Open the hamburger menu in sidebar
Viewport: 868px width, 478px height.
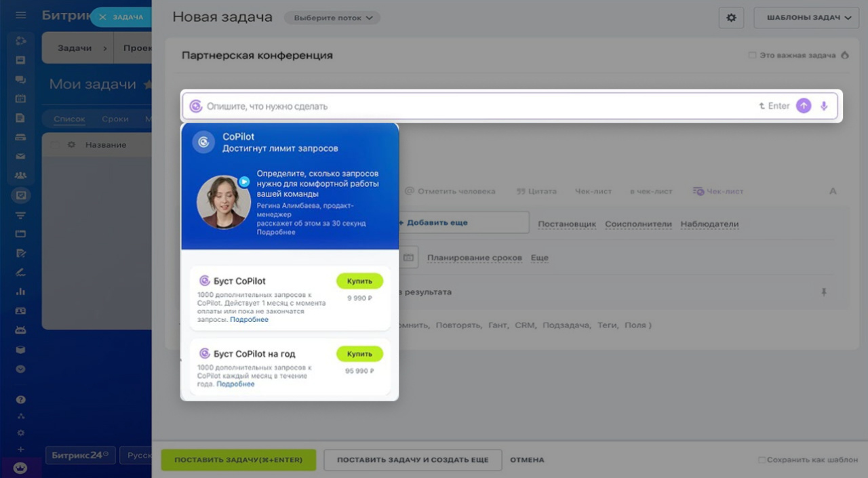20,16
